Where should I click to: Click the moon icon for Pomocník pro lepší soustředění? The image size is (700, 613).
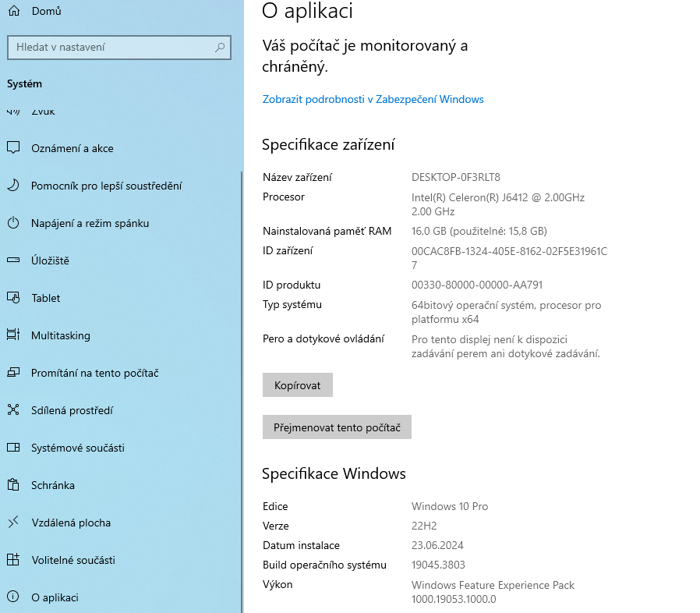tap(13, 186)
